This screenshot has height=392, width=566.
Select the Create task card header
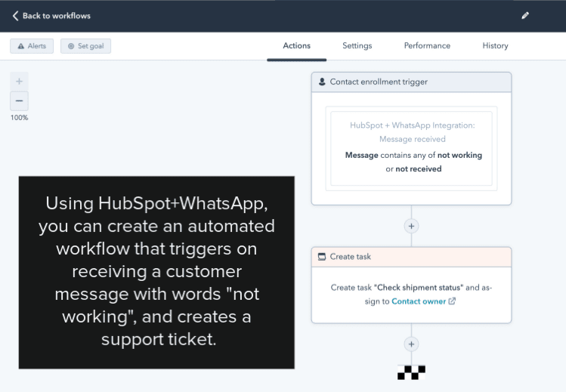point(411,257)
